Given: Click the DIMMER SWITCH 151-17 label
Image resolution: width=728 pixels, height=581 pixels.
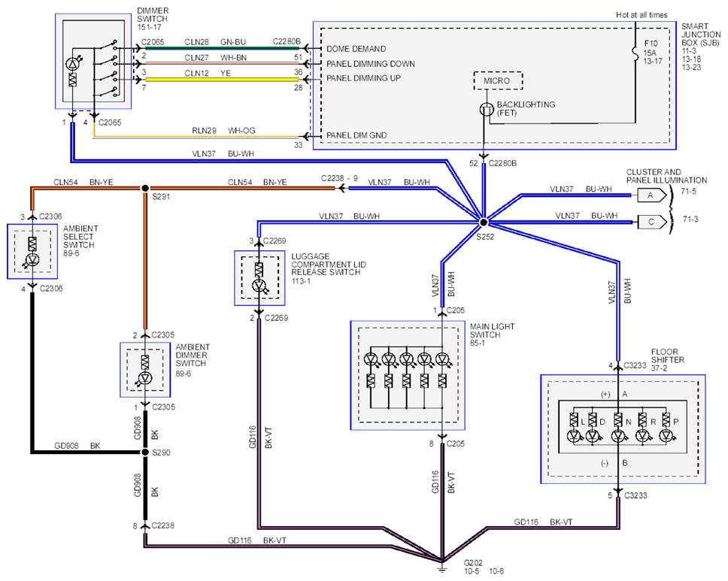Looking at the screenshot, I should (153, 19).
